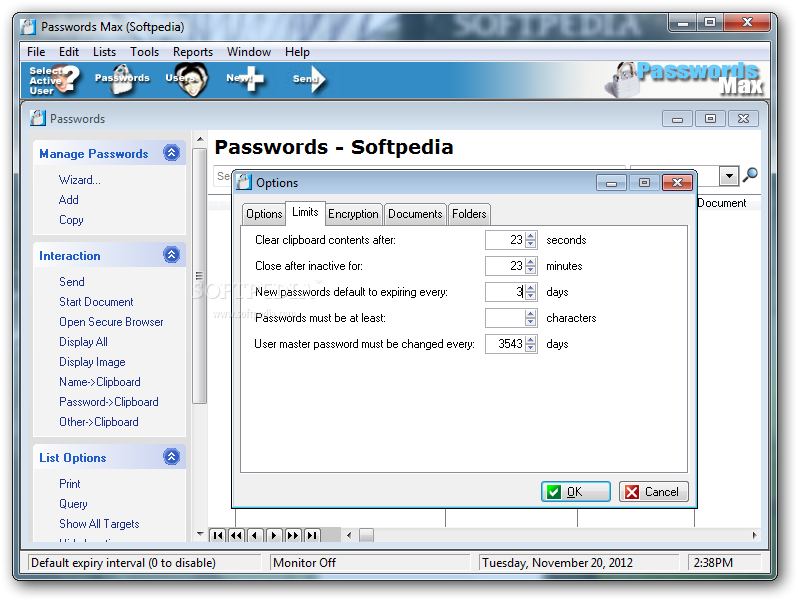
Task: Open the Help menu
Action: tap(297, 52)
